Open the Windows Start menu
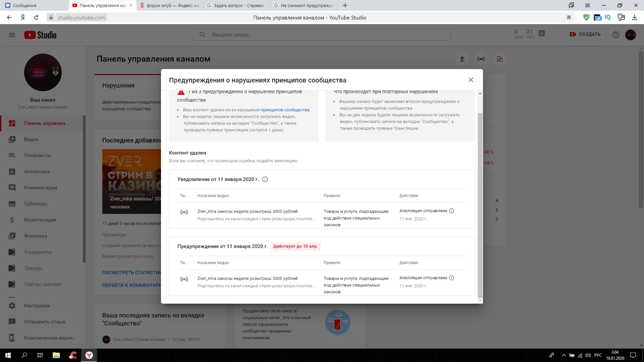644x362 pixels. [x=8, y=355]
